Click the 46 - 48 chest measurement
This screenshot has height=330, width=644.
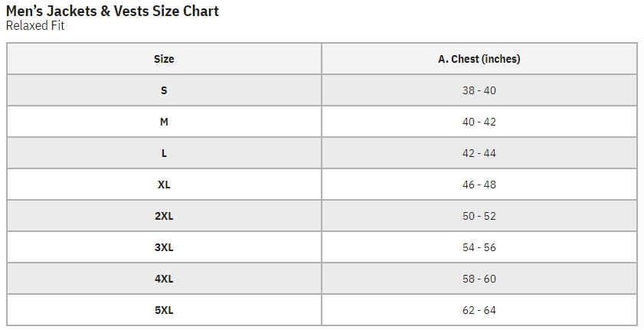479,185
